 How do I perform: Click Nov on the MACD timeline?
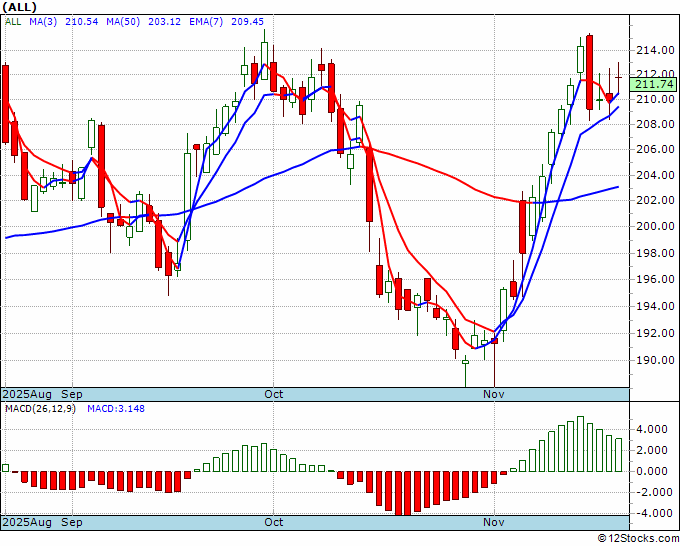(x=494, y=522)
